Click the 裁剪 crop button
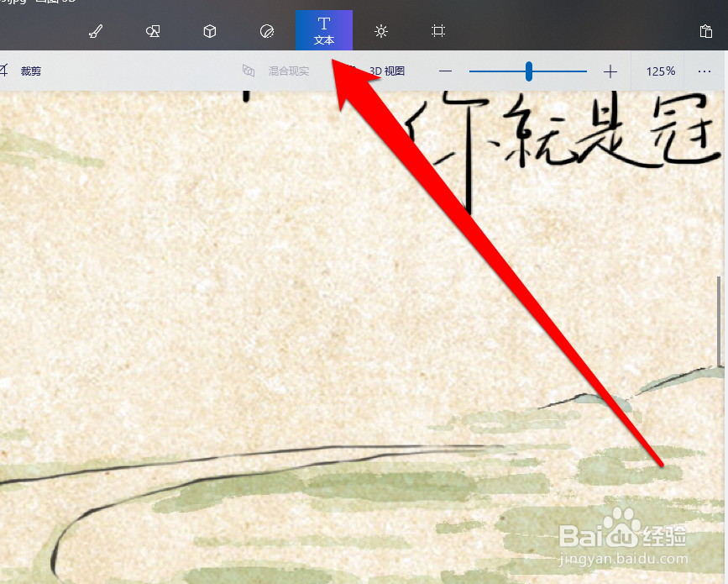 (20, 71)
